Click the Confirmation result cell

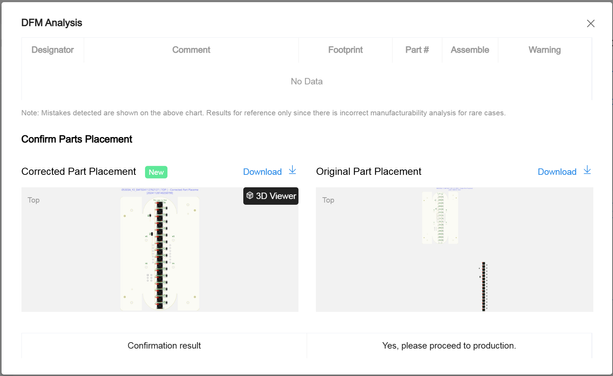[x=164, y=346]
